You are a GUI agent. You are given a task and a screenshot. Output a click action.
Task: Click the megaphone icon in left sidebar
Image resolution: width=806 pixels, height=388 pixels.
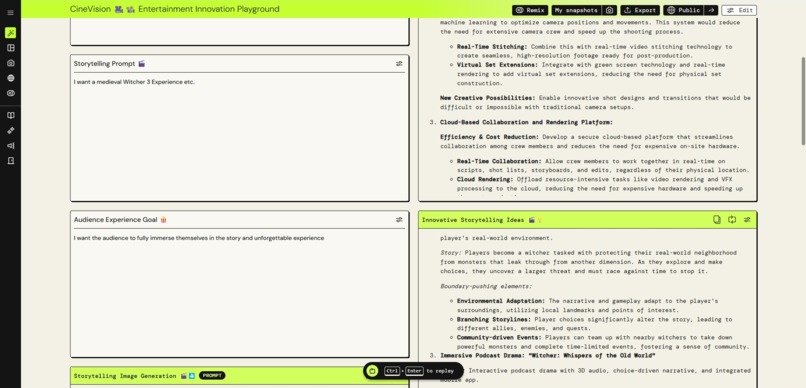pos(10,145)
